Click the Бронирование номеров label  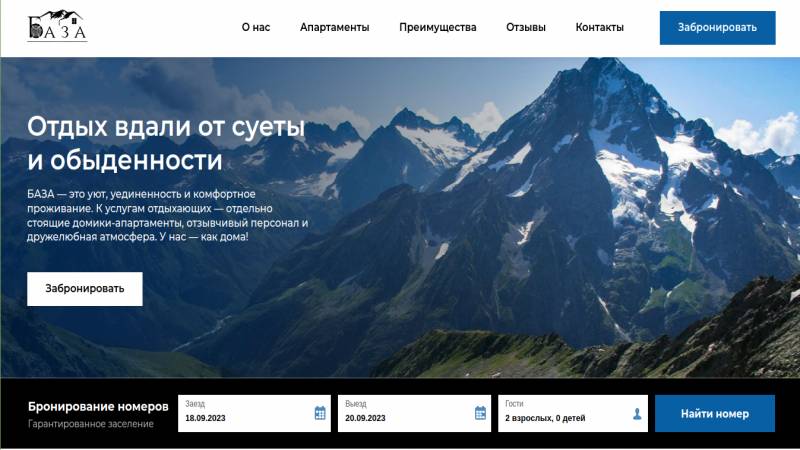(98, 407)
